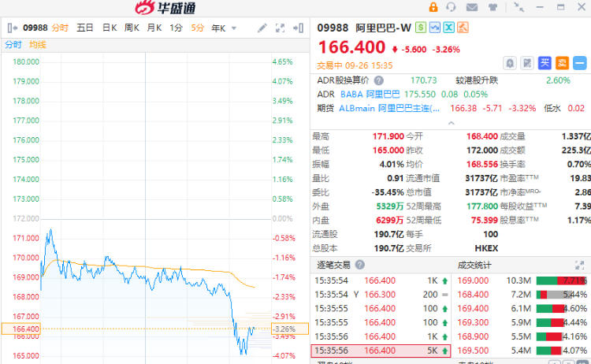Screen dimensions: 591x364
Task: Open ALBmain 阿里巴巴主连 futures link
Action: click(x=389, y=109)
